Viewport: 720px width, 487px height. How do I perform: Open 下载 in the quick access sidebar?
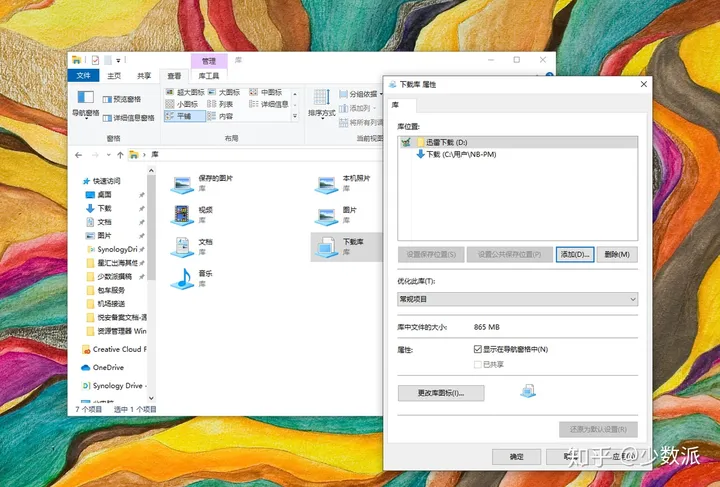(x=104, y=208)
